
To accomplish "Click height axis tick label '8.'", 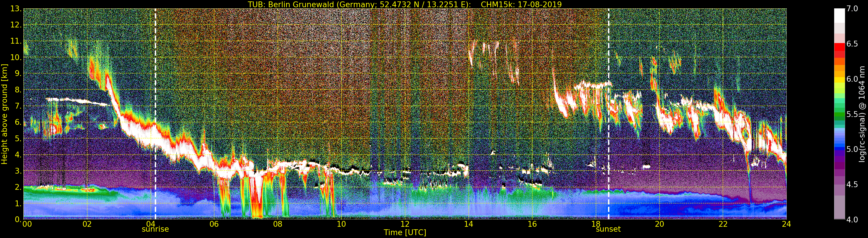I will click(18, 90).
